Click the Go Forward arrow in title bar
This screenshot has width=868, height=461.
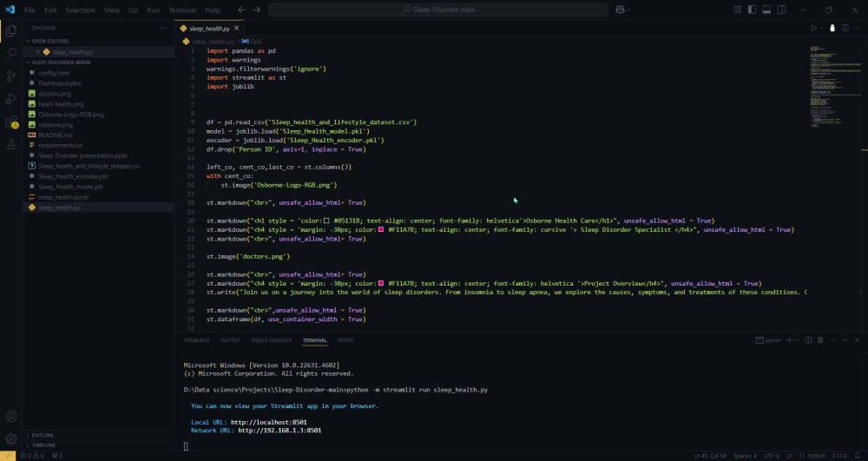tap(256, 10)
